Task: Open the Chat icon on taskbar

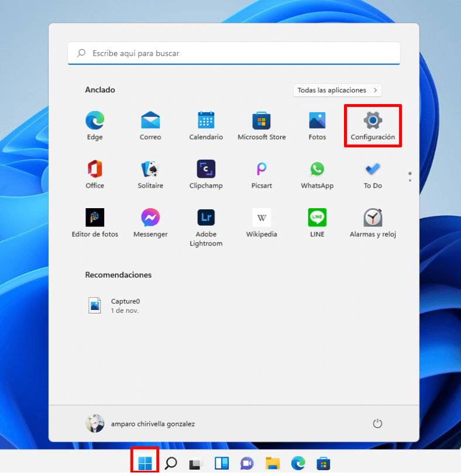Action: pos(247,463)
